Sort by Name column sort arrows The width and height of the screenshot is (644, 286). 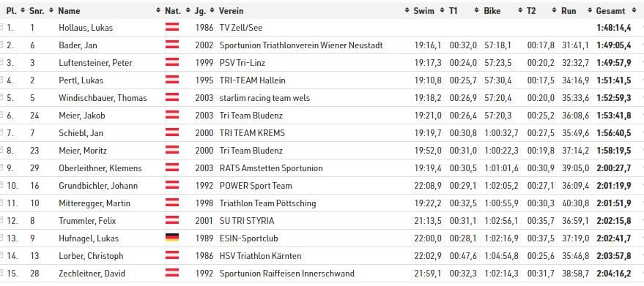[158, 11]
